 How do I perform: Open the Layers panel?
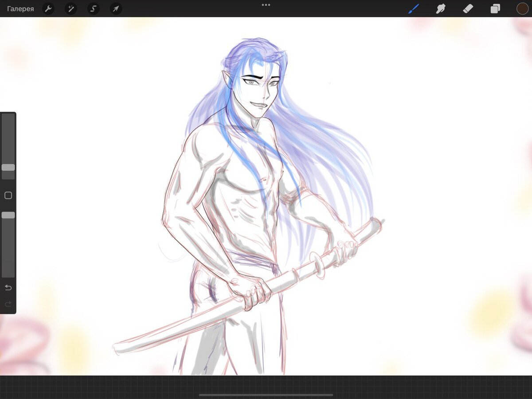click(x=495, y=8)
